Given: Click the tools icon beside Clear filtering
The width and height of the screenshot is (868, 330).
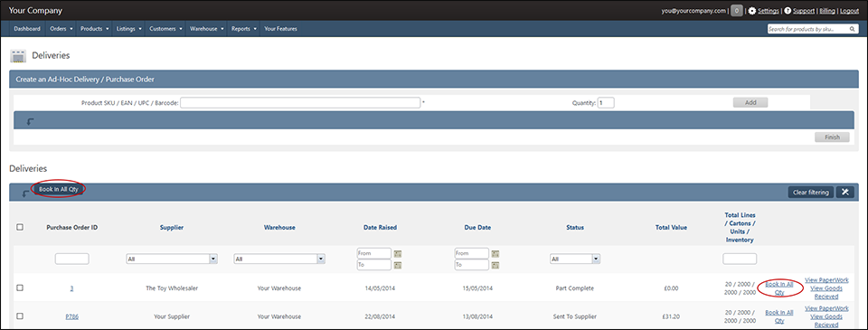Looking at the screenshot, I should [x=845, y=193].
